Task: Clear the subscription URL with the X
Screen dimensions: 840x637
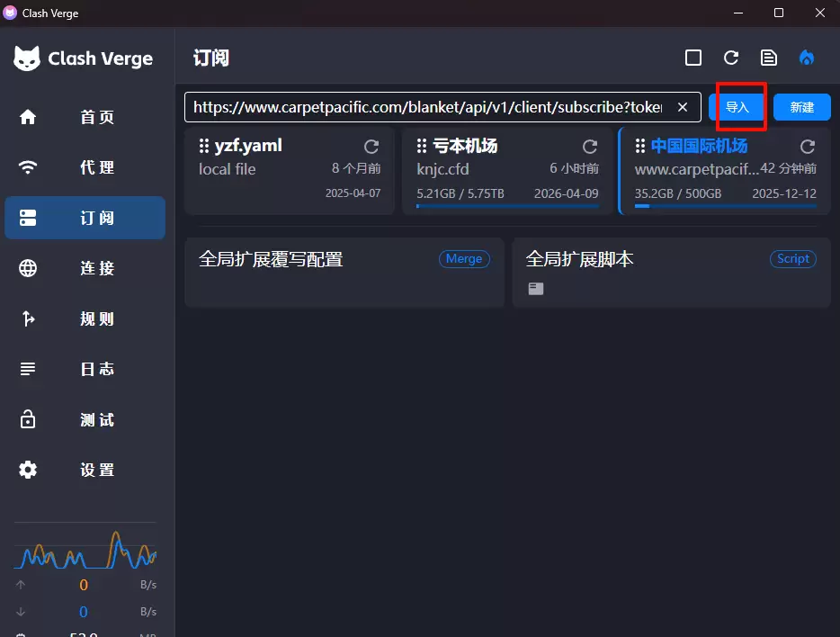Action: pos(682,106)
